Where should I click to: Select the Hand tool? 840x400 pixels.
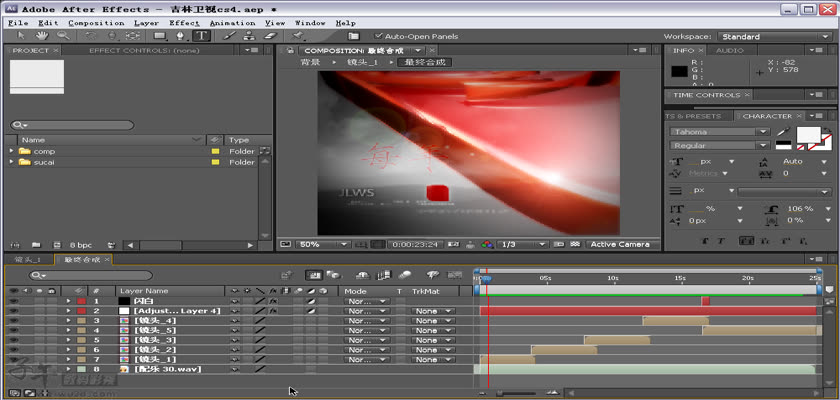42,36
